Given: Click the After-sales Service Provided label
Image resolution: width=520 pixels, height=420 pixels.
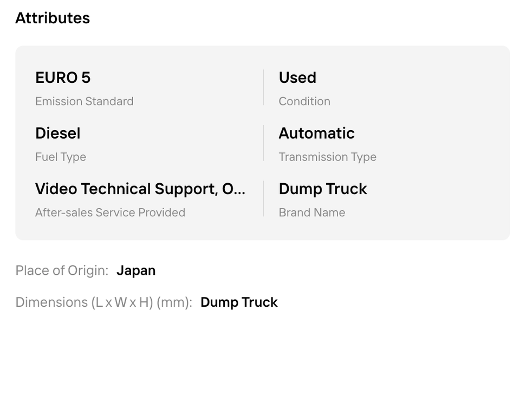Looking at the screenshot, I should click(110, 212).
